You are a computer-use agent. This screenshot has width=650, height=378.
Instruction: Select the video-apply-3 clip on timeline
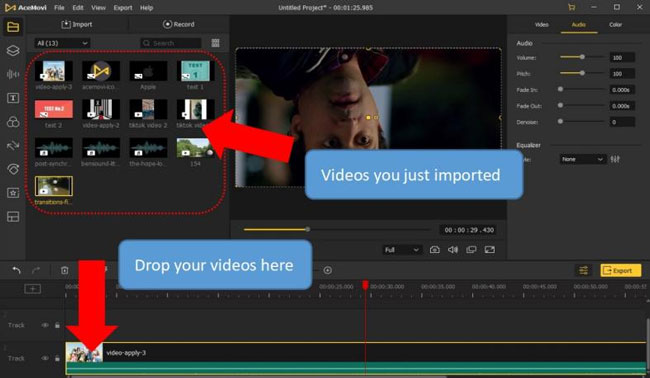(357, 359)
